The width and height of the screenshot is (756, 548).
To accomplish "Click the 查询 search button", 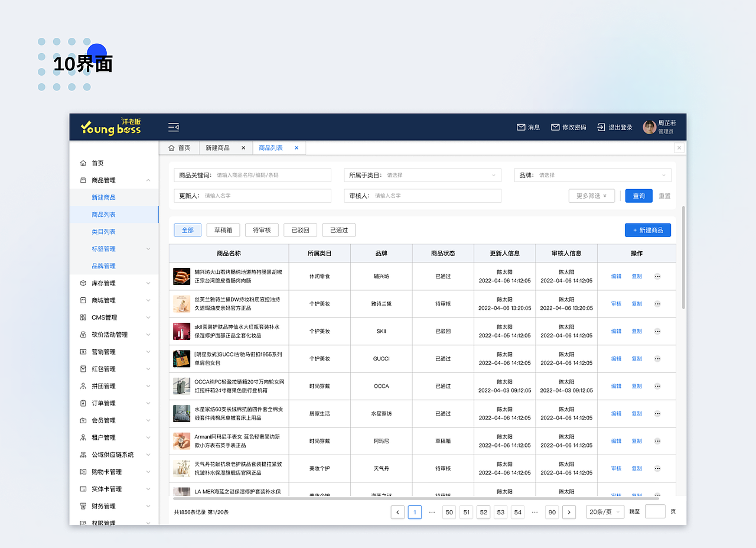I will (x=638, y=195).
